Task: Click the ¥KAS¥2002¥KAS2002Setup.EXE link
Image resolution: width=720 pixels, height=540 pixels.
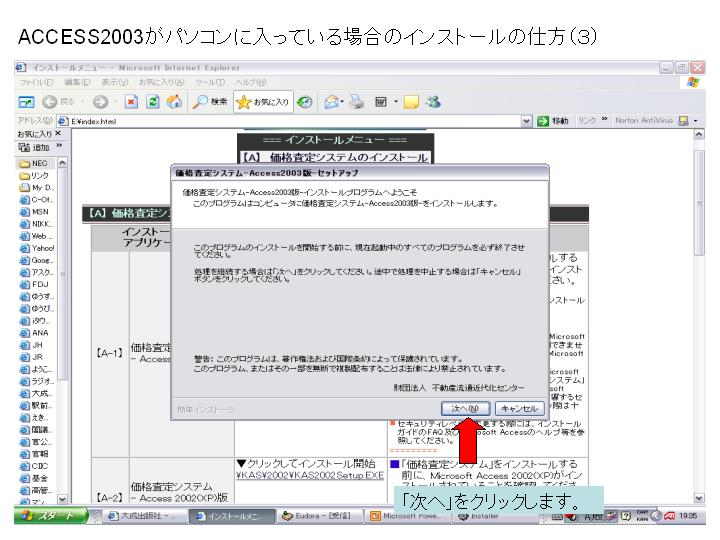Action: [310, 475]
